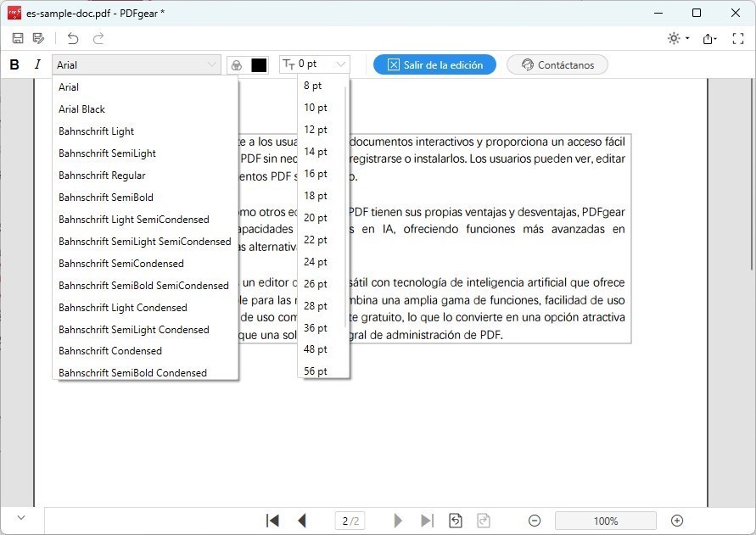Image resolution: width=756 pixels, height=535 pixels.
Task: Toggle italic formatting
Action: click(x=37, y=64)
